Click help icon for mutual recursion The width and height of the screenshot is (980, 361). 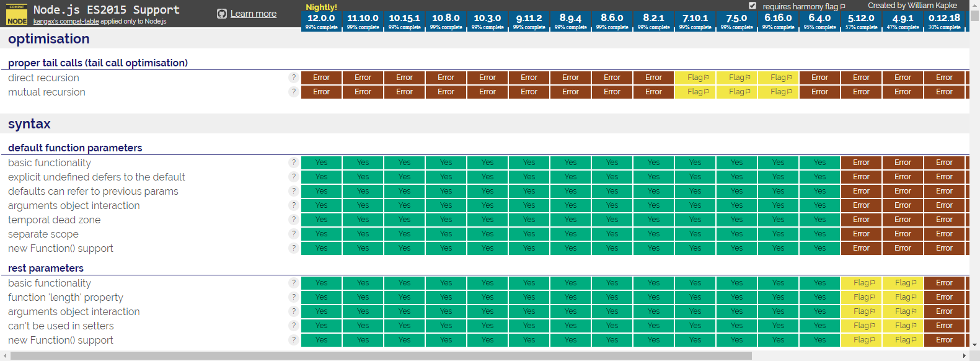(x=293, y=92)
